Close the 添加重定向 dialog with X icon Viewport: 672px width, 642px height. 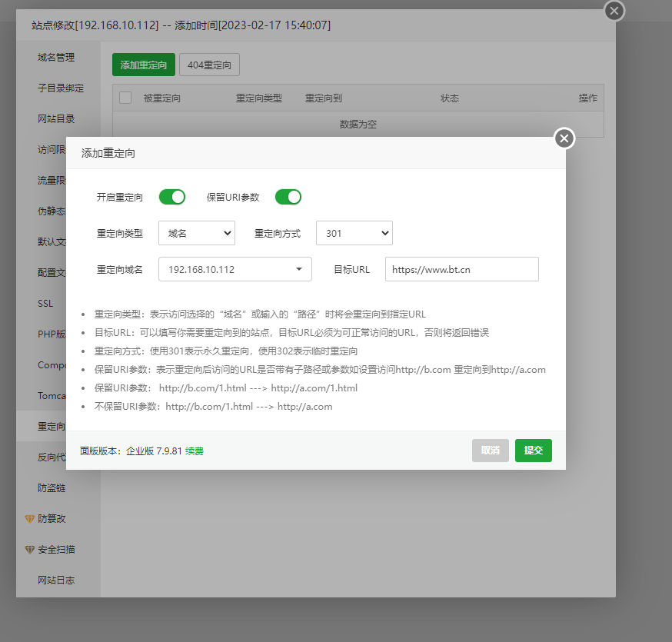[564, 138]
